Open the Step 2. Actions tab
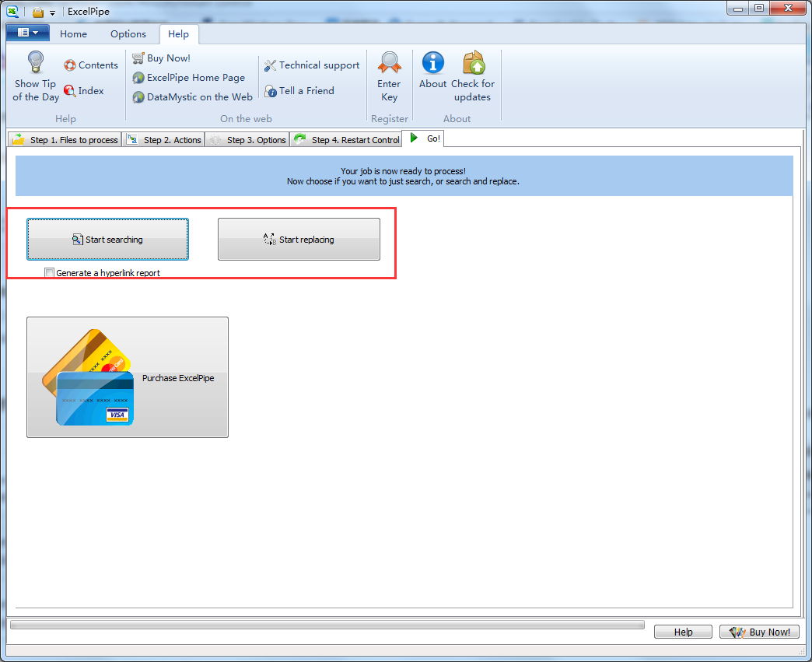Screen dimensions: 812x662 (163, 140)
